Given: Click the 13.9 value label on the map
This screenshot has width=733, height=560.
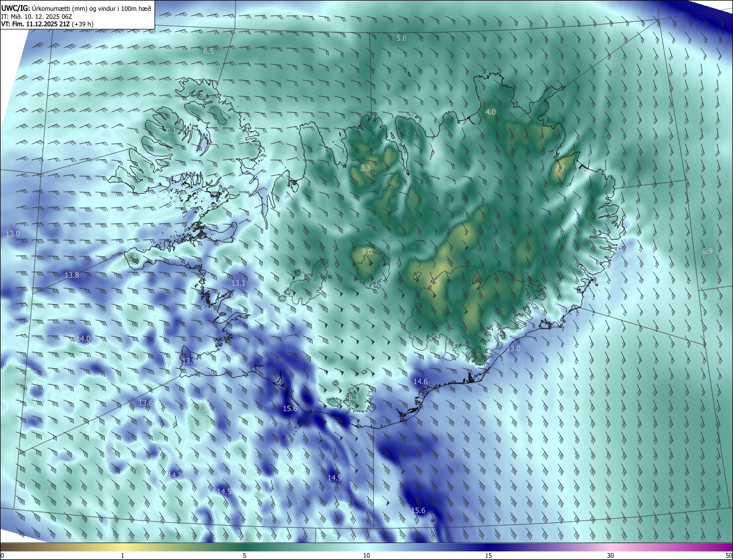Looking at the screenshot, I should point(189,361).
